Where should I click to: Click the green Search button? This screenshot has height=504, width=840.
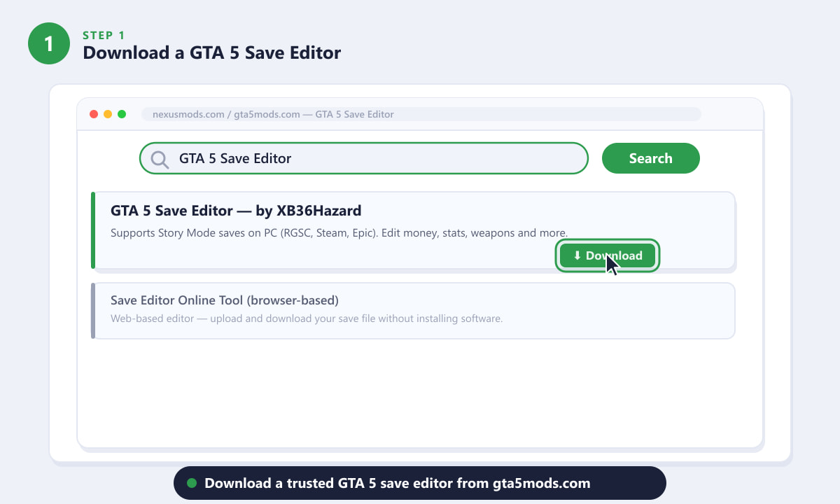650,158
